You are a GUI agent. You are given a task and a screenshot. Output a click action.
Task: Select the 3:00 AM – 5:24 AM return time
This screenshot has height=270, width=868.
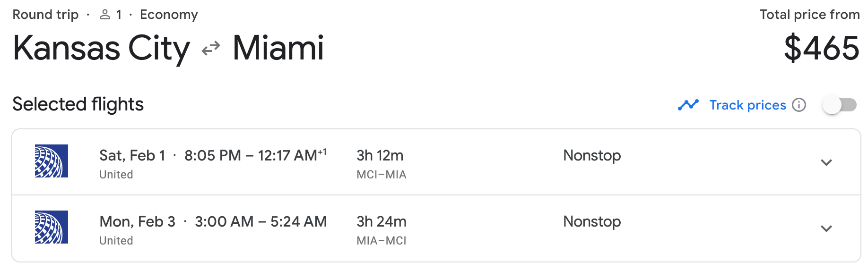260,221
